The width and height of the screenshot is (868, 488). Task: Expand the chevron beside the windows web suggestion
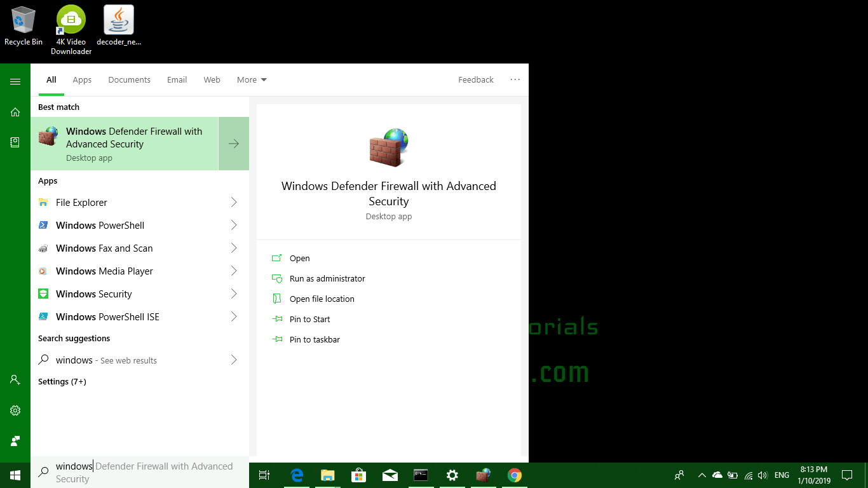tap(234, 360)
